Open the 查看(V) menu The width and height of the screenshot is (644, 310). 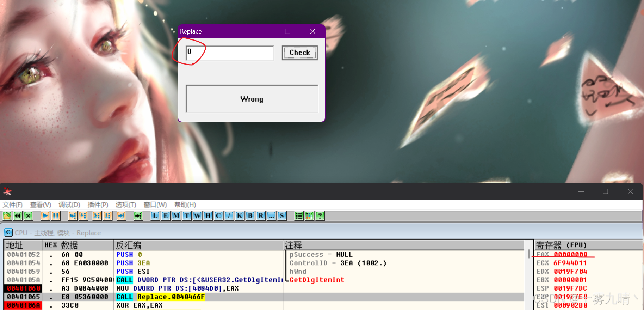click(41, 205)
